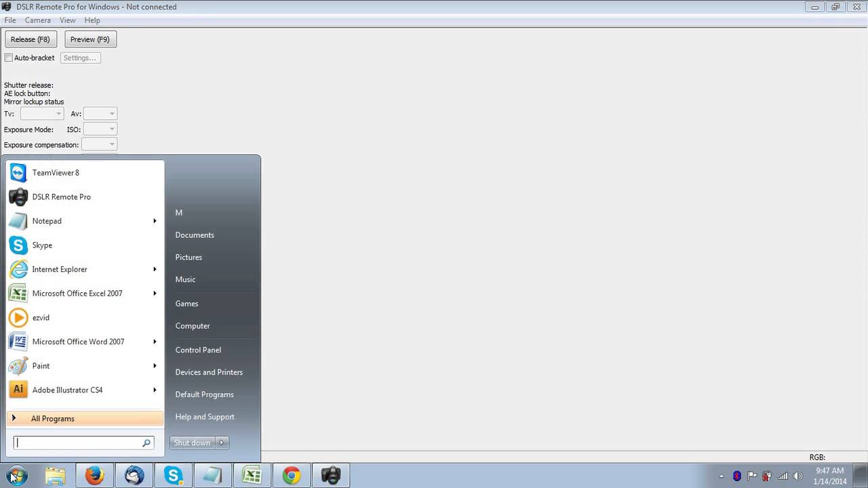Expand Word 2007 recent files arrow
This screenshot has width=868, height=488.
tap(155, 342)
